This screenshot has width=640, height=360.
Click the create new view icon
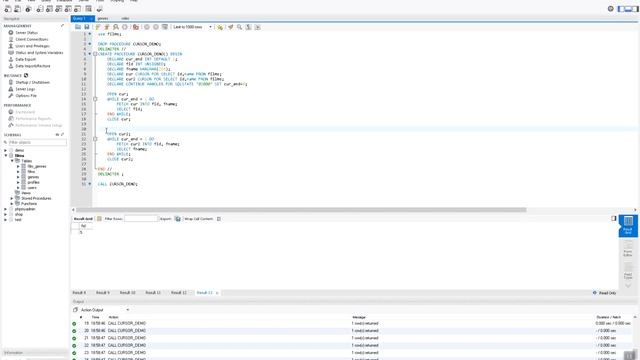click(x=59, y=9)
